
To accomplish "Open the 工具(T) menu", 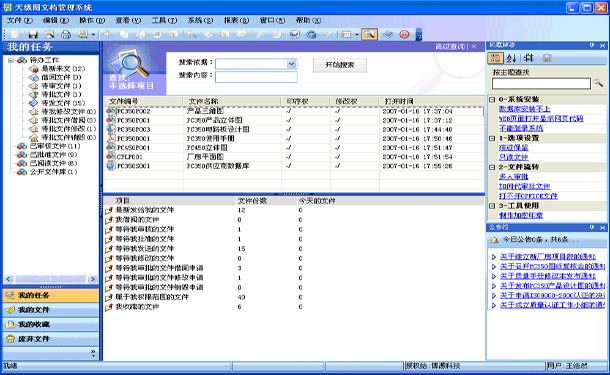I will coord(164,20).
